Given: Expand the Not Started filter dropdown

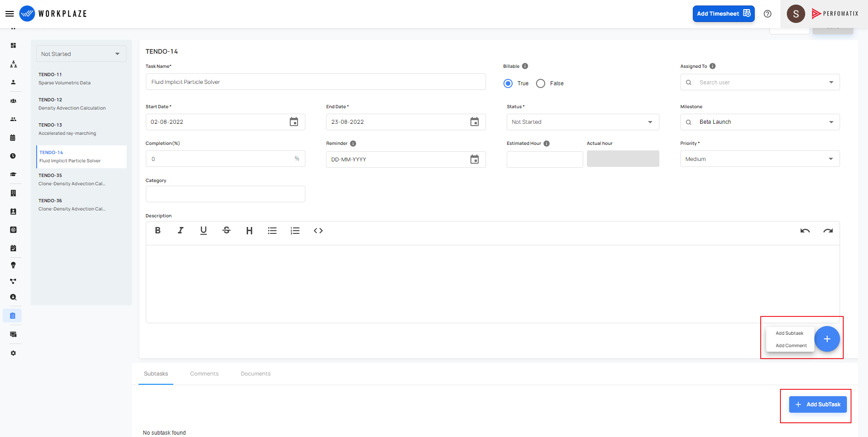Looking at the screenshot, I should click(x=81, y=54).
